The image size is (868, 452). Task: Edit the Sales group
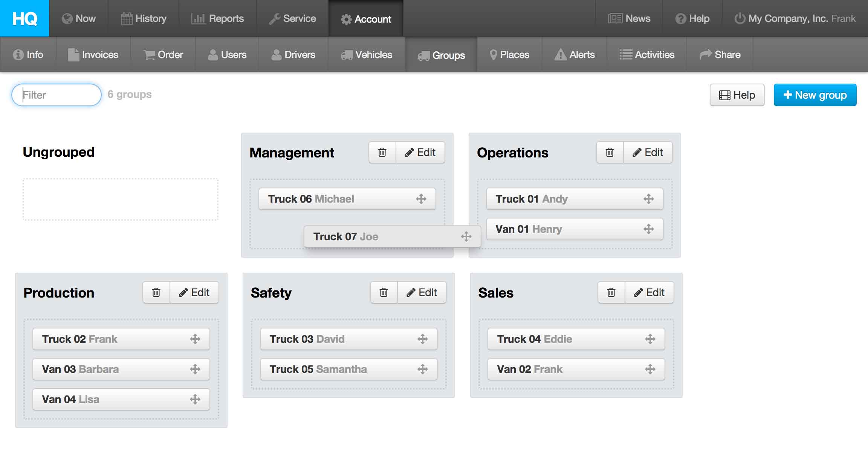pyautogui.click(x=649, y=292)
